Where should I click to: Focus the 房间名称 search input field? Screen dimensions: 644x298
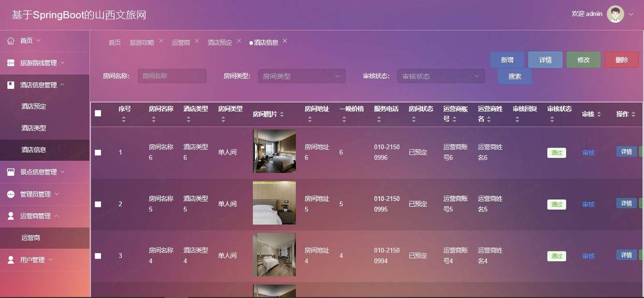pyautogui.click(x=172, y=76)
